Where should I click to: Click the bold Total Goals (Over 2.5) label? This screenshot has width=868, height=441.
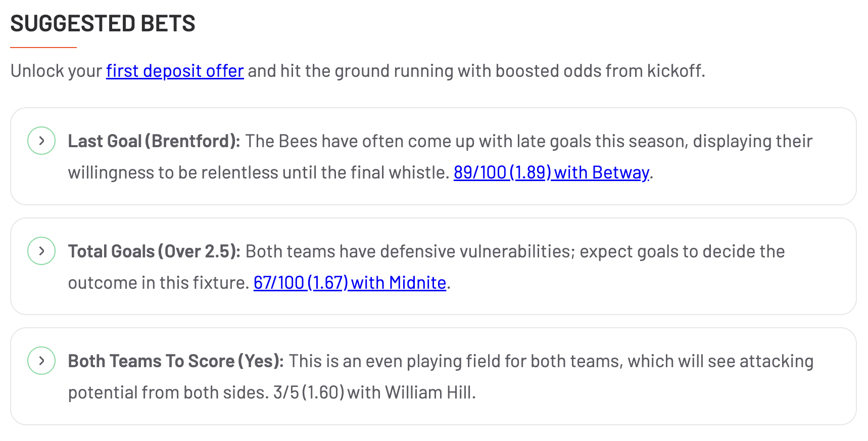pos(153,251)
